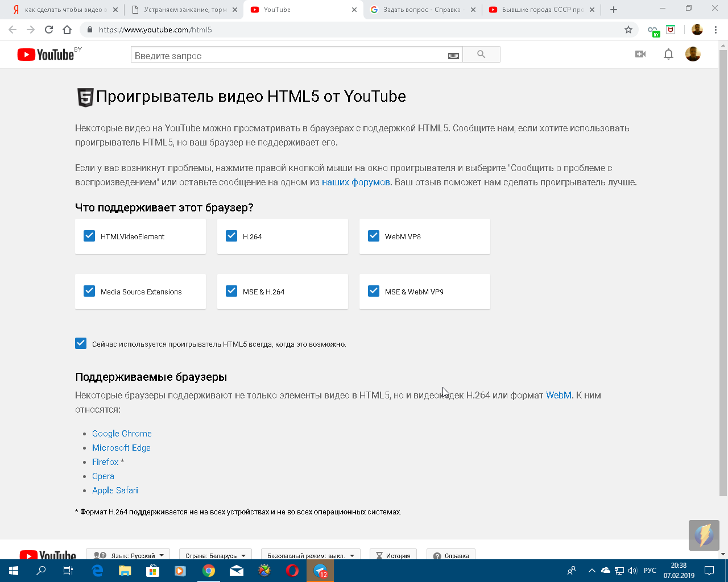Click the magnifier search button
This screenshot has height=582, width=728.
(x=481, y=55)
